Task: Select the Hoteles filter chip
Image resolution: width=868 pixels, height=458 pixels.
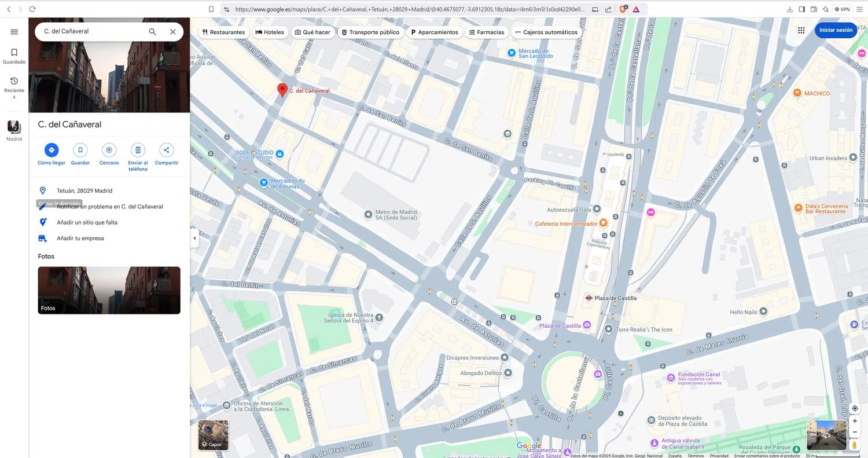Action: click(x=270, y=32)
